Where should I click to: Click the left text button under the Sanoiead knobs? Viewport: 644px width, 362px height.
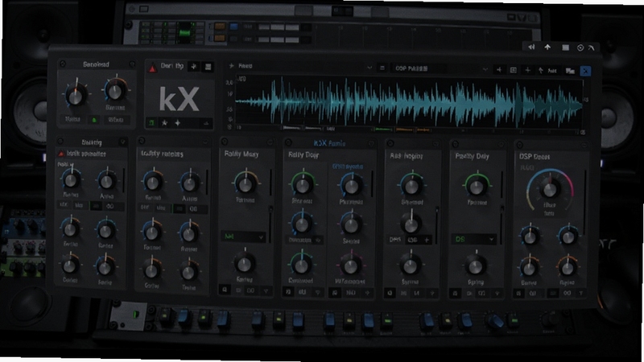coord(72,119)
